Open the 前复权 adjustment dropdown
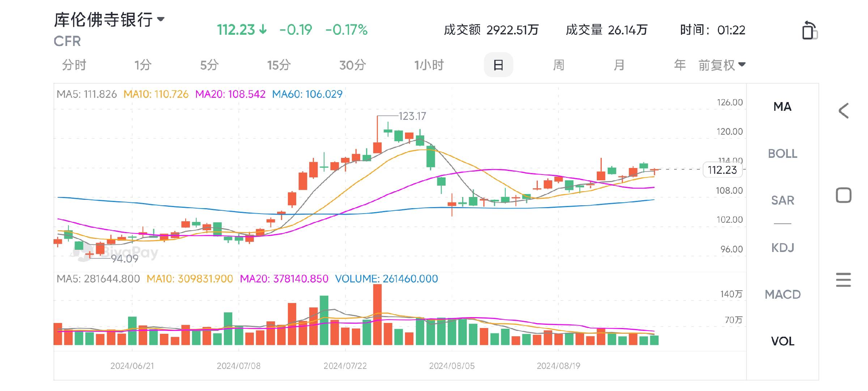This screenshot has height=391, width=868. coord(722,65)
